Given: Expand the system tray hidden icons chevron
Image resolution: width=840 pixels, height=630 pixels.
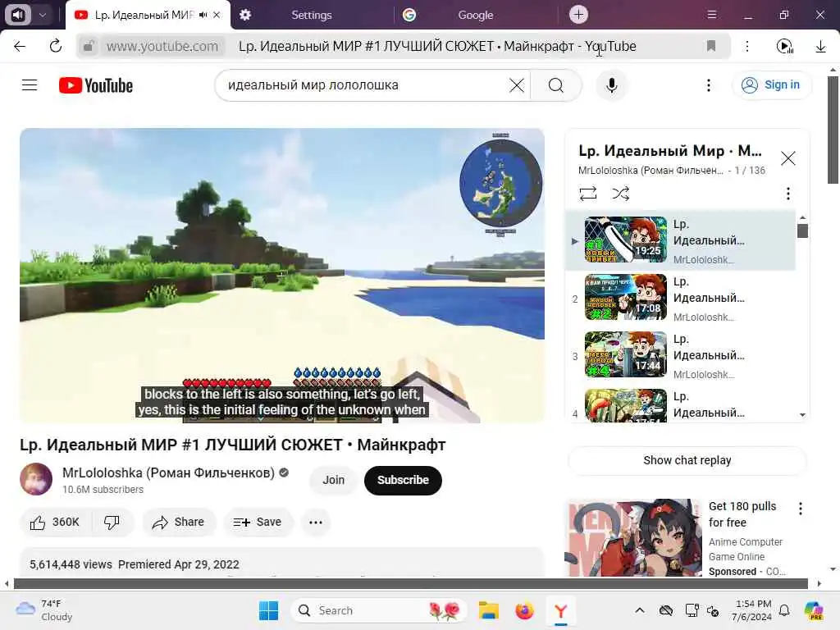Looking at the screenshot, I should [639, 610].
